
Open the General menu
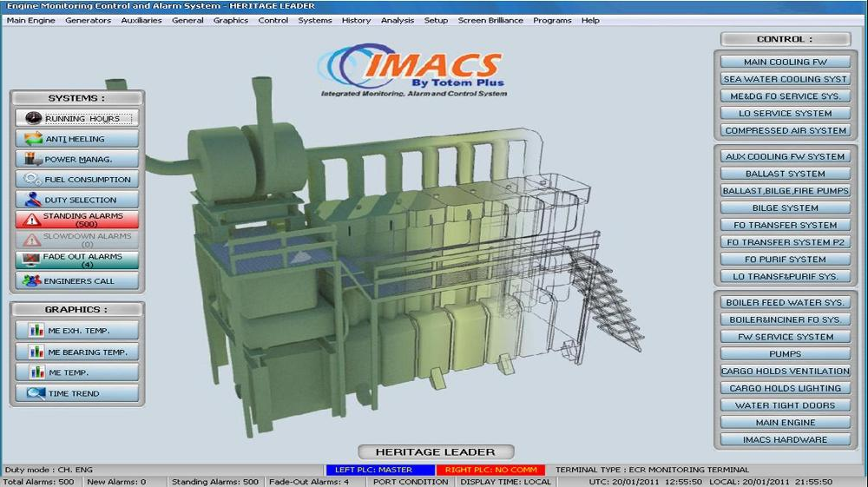pyautogui.click(x=187, y=20)
